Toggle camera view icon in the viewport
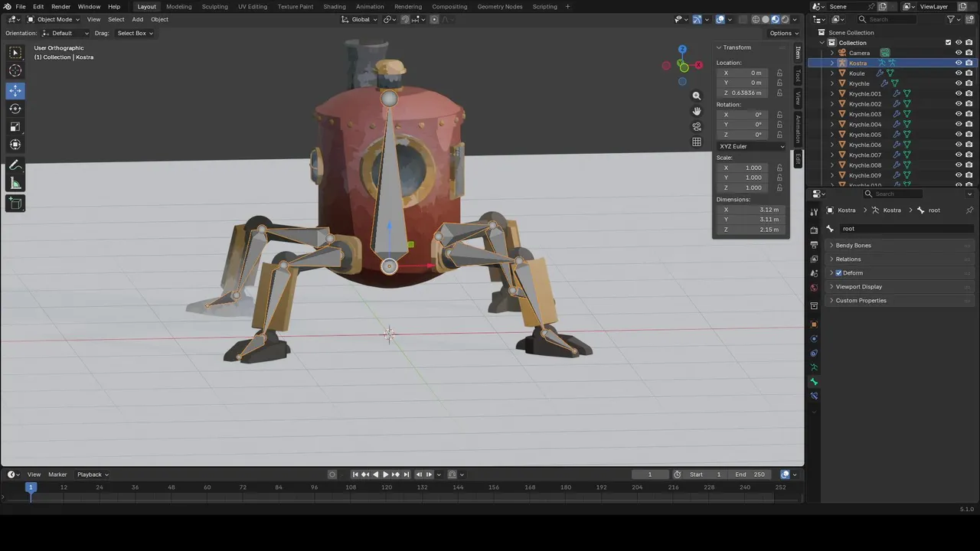Viewport: 980px width, 551px height. tap(696, 126)
